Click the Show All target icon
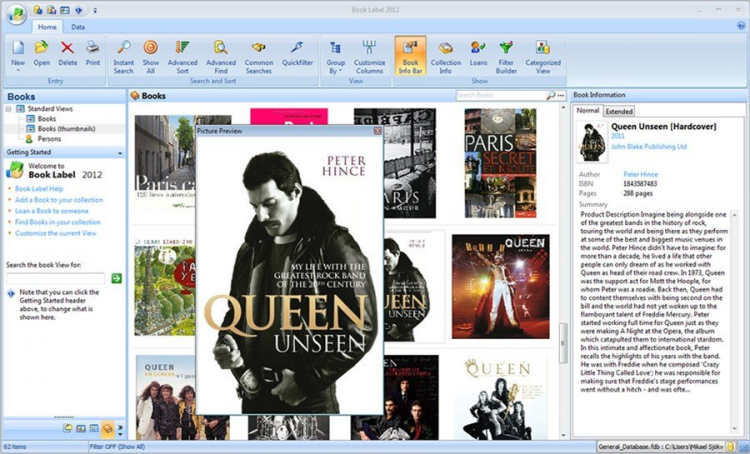The width and height of the screenshot is (750, 454). pyautogui.click(x=151, y=49)
